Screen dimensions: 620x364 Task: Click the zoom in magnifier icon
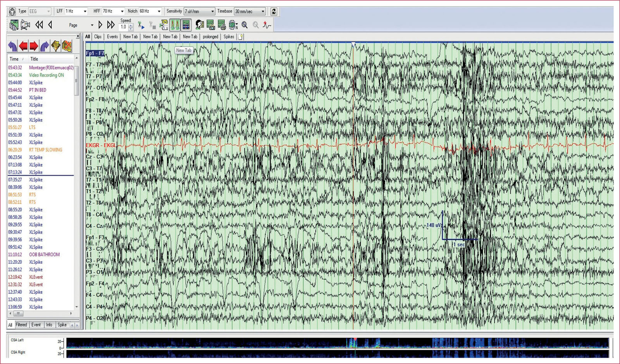pos(245,25)
